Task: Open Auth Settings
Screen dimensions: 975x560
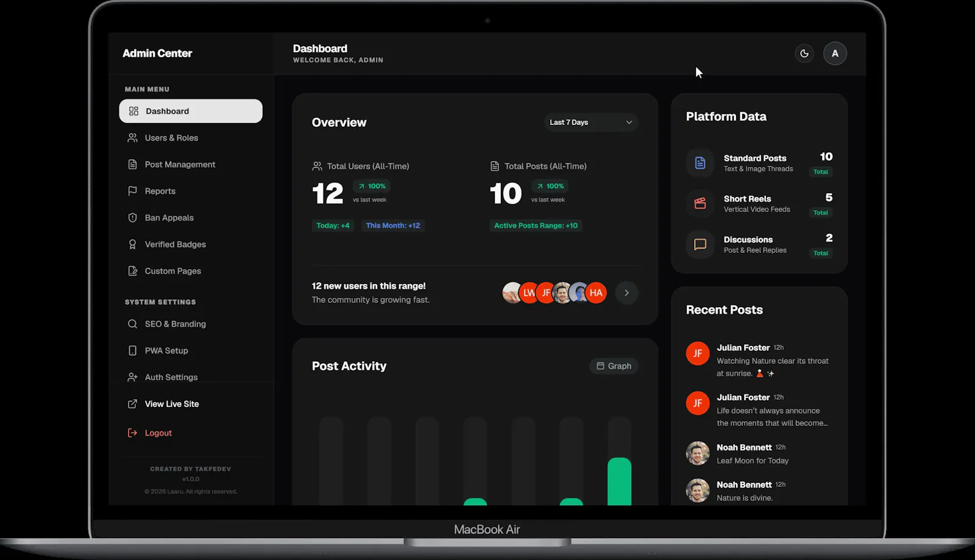Action: pyautogui.click(x=191, y=377)
